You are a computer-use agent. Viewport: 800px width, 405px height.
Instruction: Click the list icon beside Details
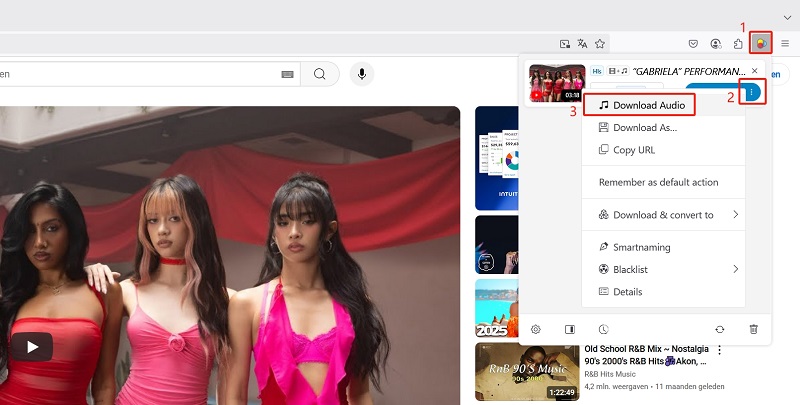604,292
